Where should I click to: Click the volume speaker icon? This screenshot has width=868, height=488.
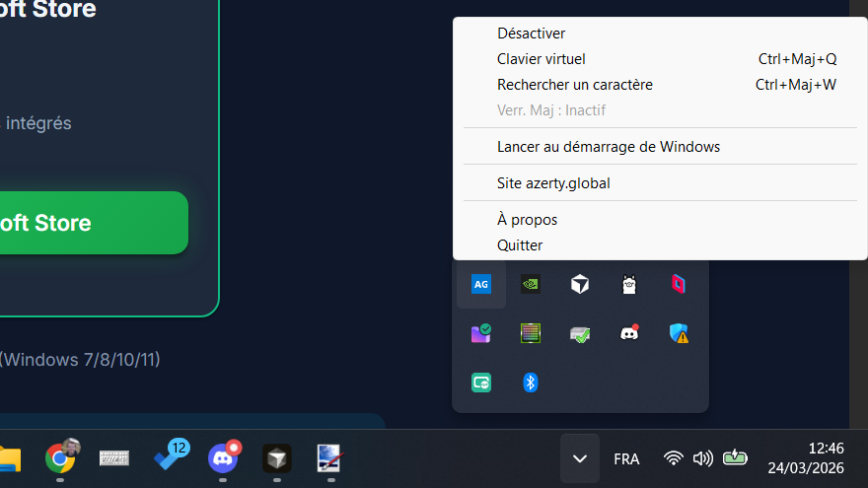point(703,458)
